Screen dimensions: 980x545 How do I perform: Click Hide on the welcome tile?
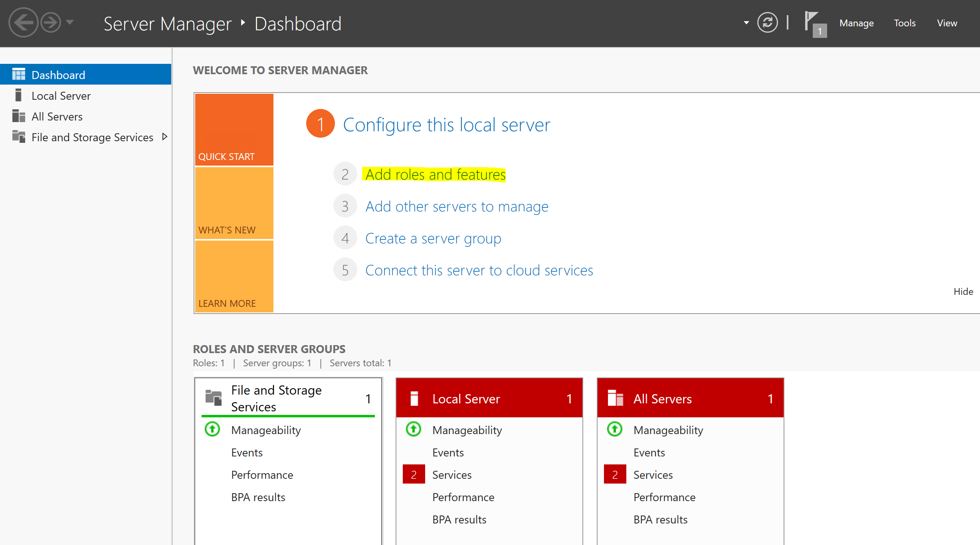[963, 292]
